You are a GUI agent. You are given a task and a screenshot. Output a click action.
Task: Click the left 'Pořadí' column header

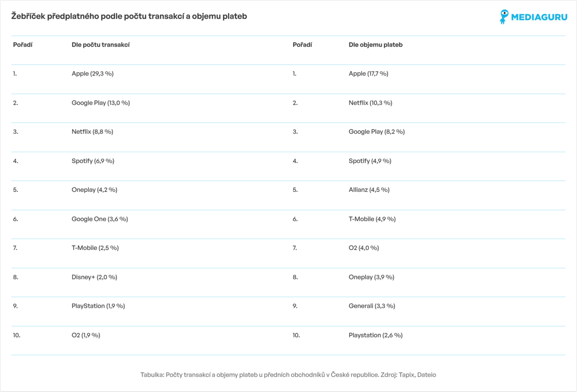[x=23, y=45]
